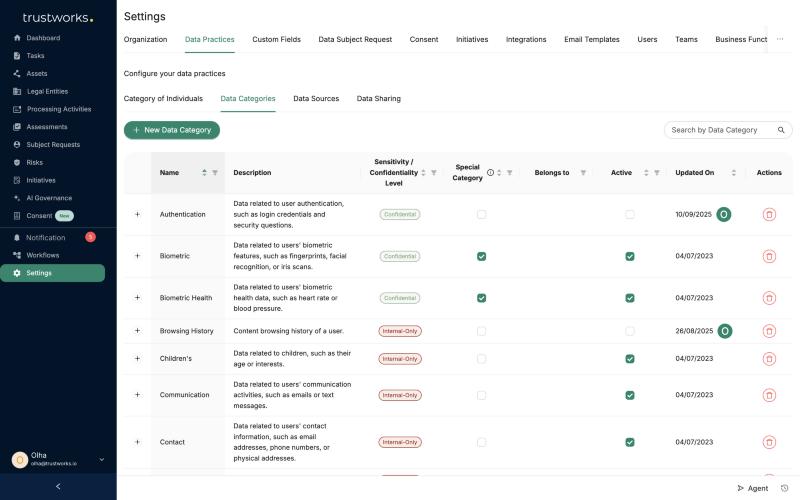Open the Olha user menu chevron
This screenshot has width=800, height=500.
[x=102, y=459]
